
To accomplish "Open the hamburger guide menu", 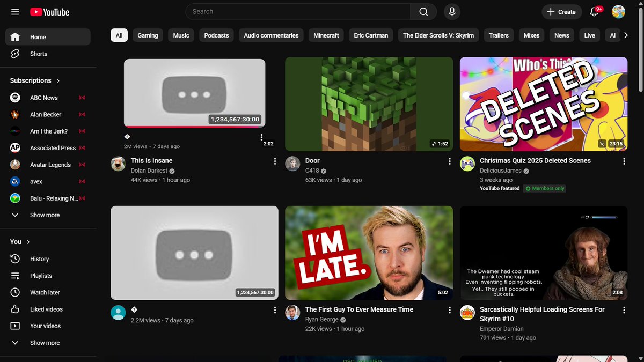I will 15,12.
